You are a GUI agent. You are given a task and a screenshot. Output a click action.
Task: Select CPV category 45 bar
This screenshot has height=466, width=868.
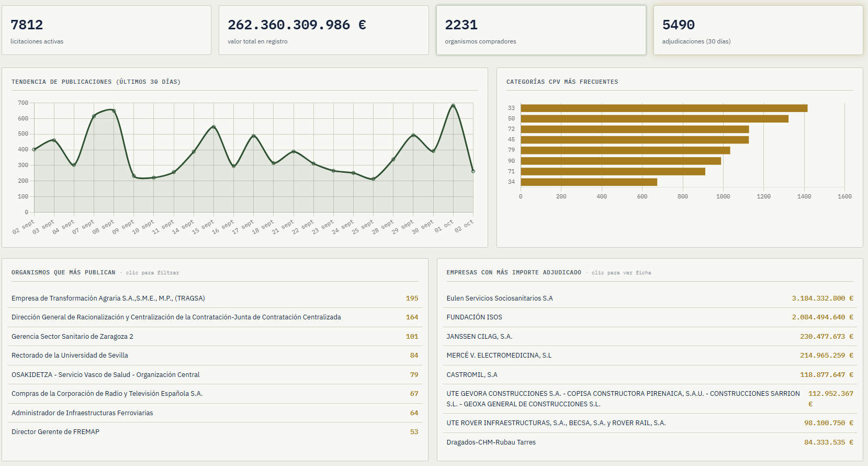[635, 140]
